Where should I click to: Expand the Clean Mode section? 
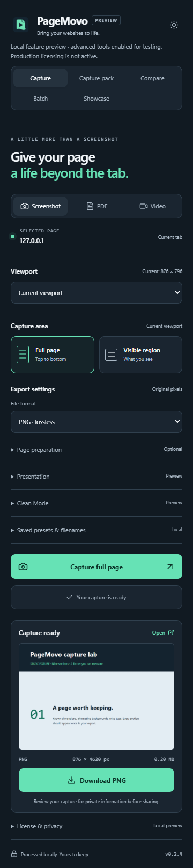(96, 503)
